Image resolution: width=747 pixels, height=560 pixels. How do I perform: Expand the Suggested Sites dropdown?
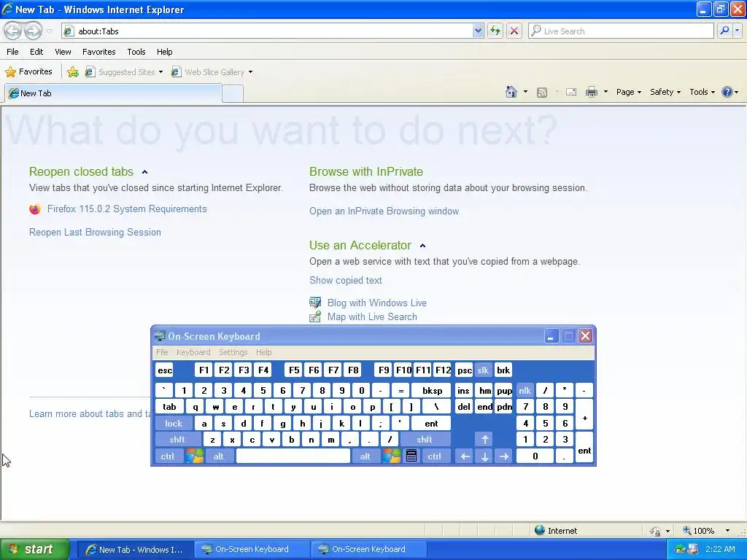160,72
